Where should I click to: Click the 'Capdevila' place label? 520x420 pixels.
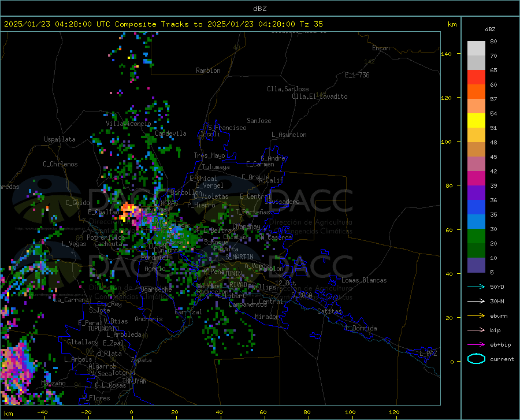pos(170,133)
